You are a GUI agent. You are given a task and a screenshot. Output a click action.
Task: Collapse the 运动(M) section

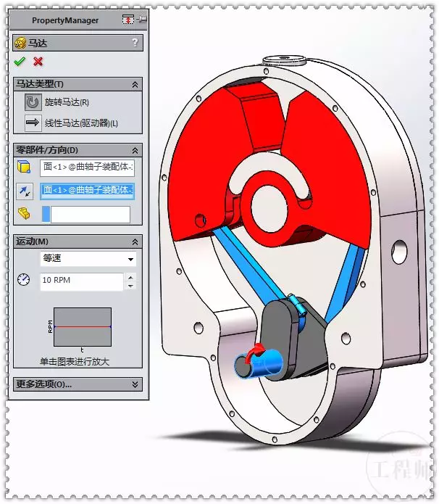coord(135,241)
